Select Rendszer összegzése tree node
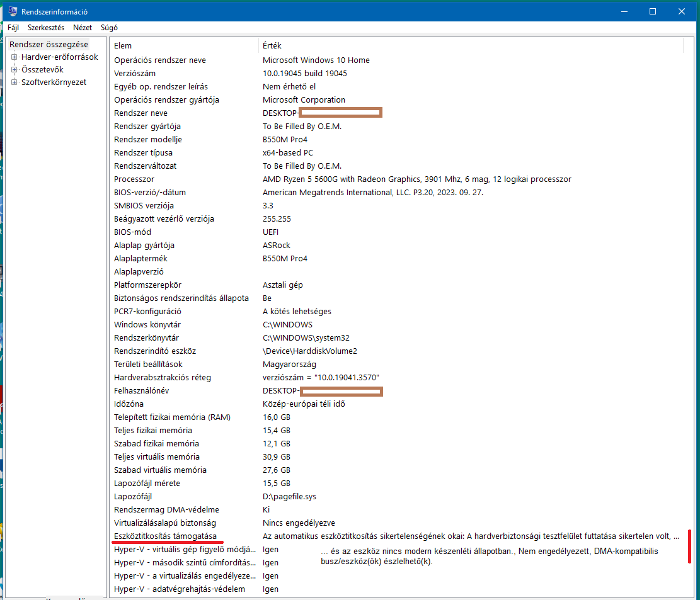 [49, 44]
